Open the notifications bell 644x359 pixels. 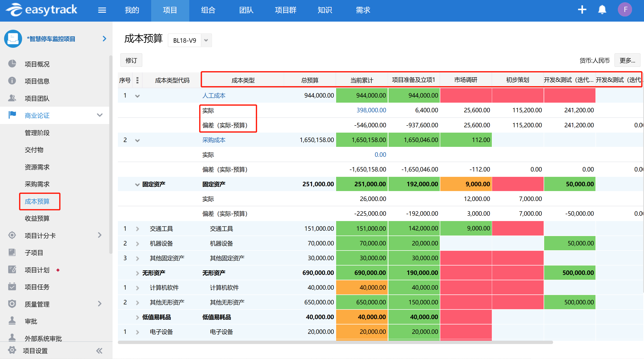[x=602, y=10]
